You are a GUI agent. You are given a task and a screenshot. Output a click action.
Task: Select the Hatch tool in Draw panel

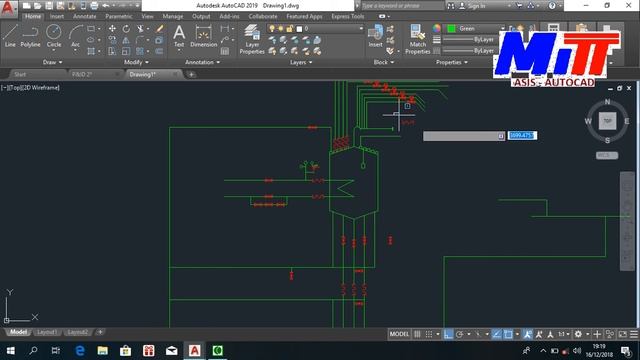coord(91,51)
